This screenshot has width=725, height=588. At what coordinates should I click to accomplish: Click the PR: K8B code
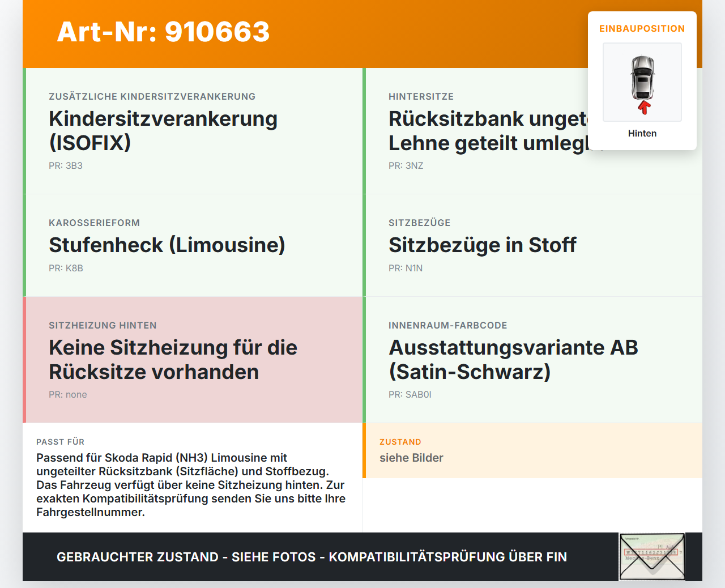(66, 268)
